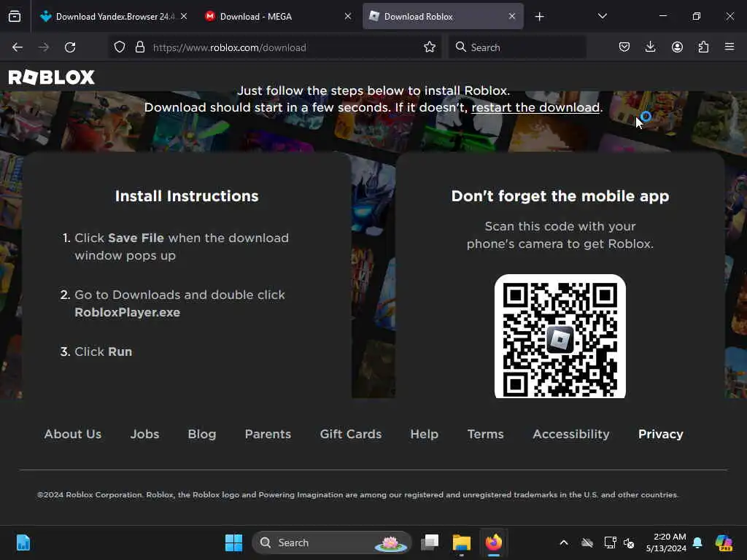Restore down the Firefox window

[x=696, y=16]
